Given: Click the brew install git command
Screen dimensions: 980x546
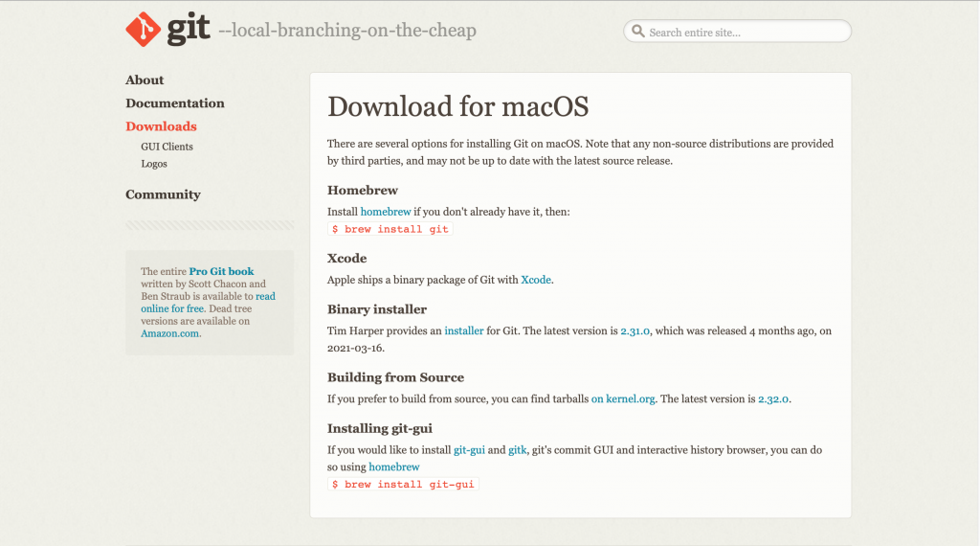Looking at the screenshot, I should coord(390,229).
